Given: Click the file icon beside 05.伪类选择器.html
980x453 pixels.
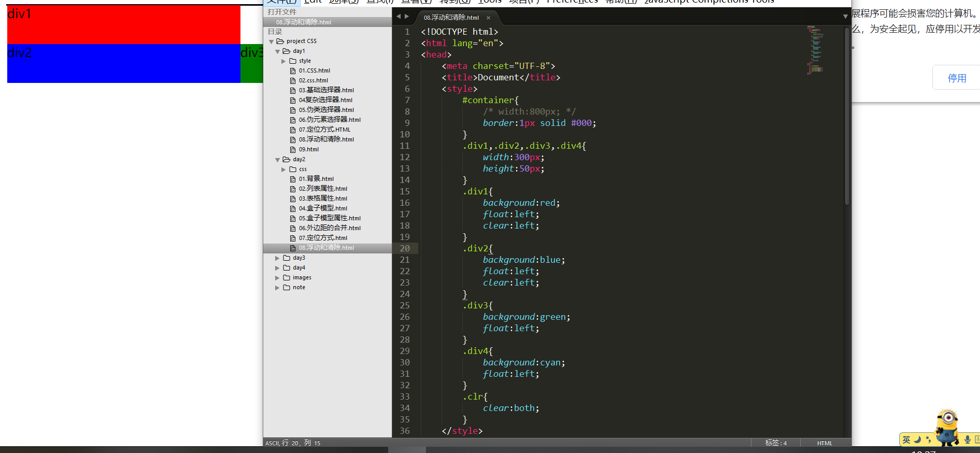Looking at the screenshot, I should pos(293,110).
